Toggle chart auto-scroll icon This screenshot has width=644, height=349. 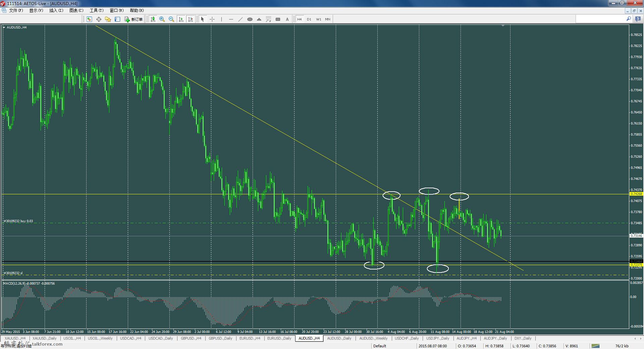coord(181,19)
